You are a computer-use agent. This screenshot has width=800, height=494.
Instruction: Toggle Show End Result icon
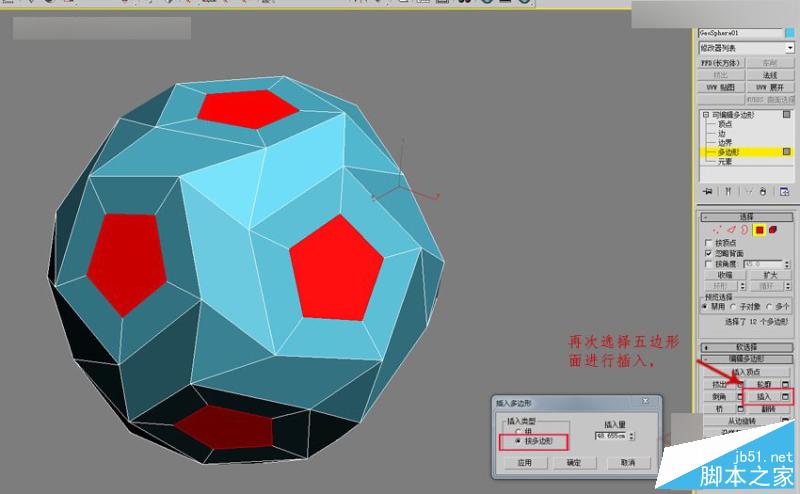point(728,191)
